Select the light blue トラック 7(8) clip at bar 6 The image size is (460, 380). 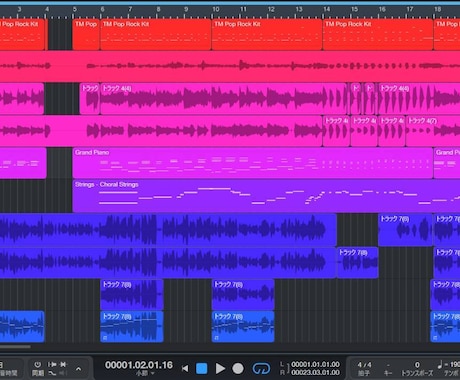click(132, 327)
